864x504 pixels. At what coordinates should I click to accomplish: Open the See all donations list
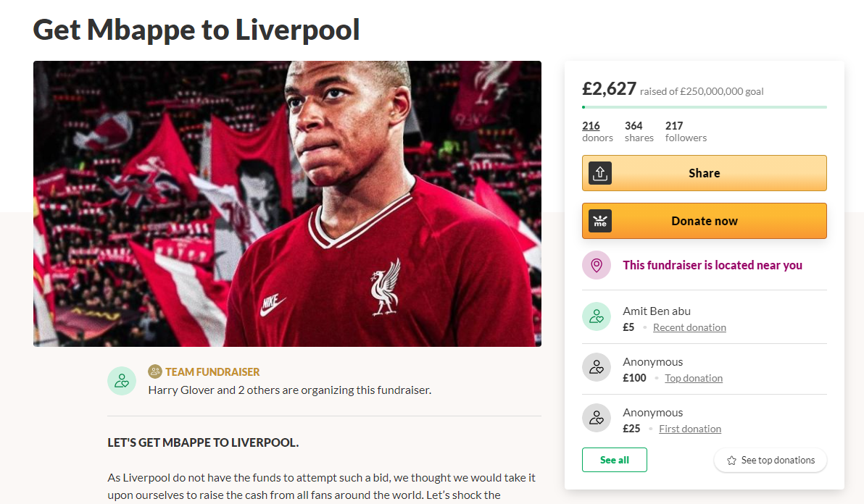pos(614,460)
